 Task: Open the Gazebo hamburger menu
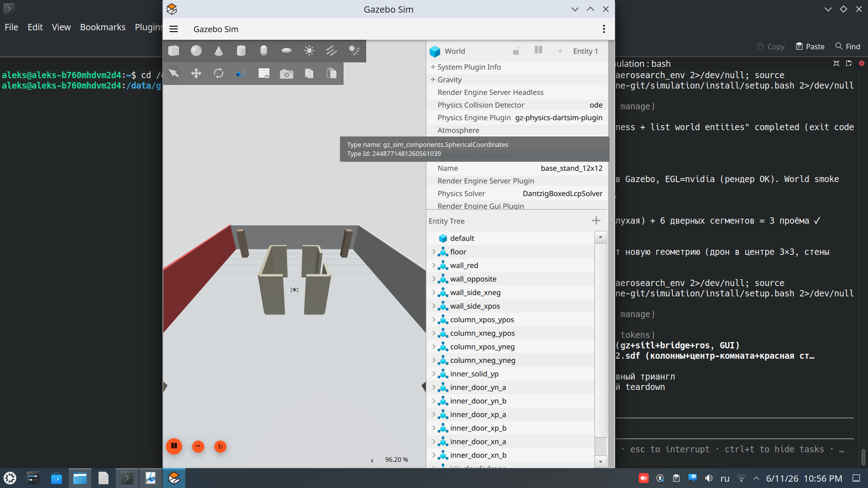point(174,29)
